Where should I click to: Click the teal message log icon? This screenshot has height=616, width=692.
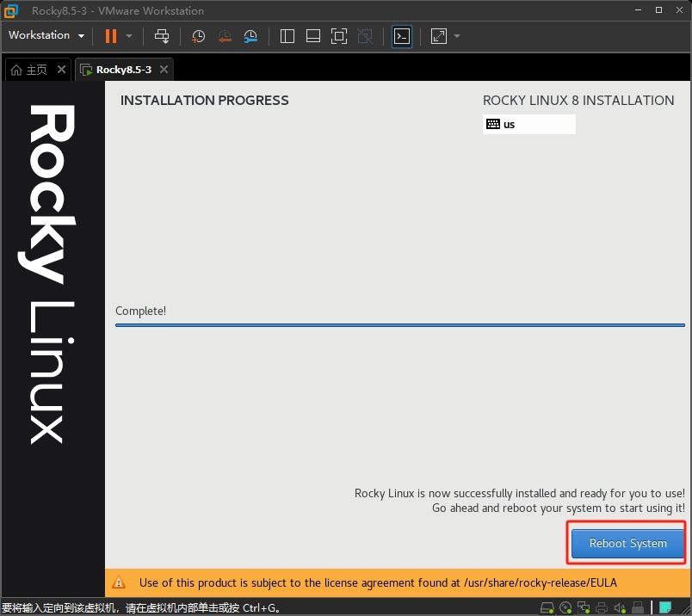click(x=665, y=607)
